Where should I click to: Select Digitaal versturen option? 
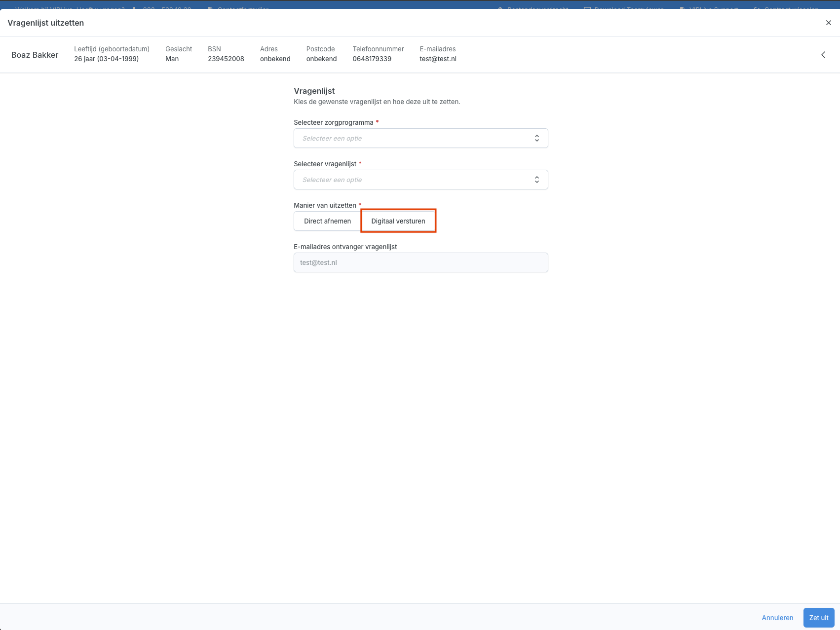[398, 221]
